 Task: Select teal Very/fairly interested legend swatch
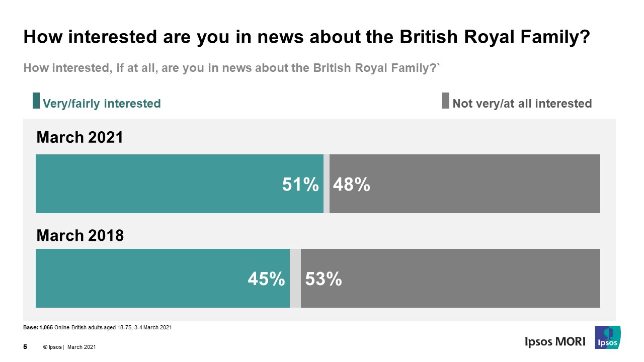pos(36,101)
